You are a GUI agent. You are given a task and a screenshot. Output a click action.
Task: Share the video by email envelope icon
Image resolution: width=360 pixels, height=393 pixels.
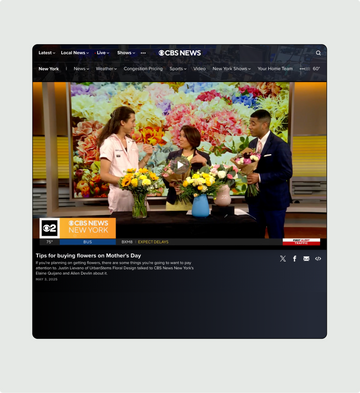(306, 259)
